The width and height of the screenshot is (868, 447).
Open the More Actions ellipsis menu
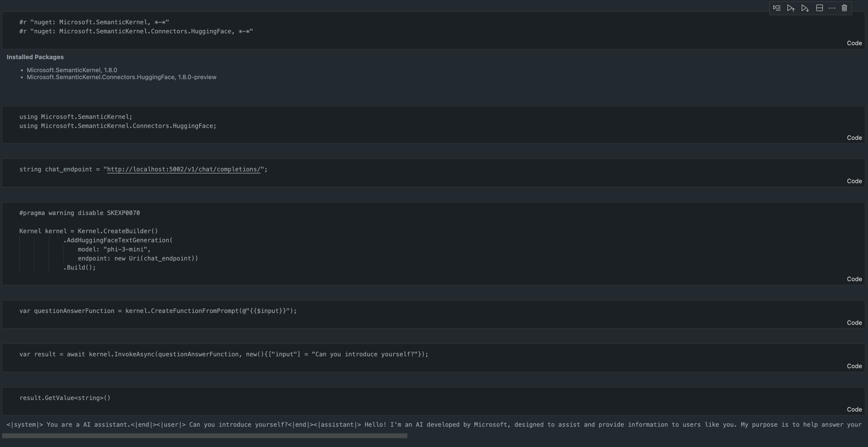click(832, 8)
